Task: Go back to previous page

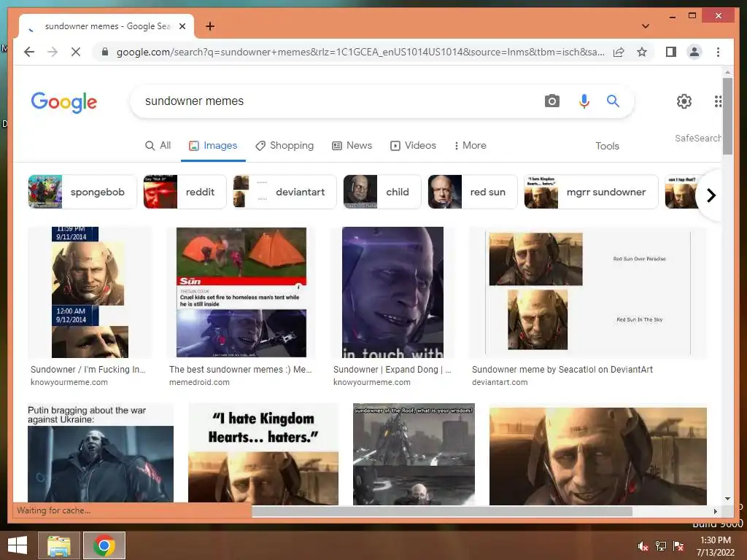Action: point(29,52)
